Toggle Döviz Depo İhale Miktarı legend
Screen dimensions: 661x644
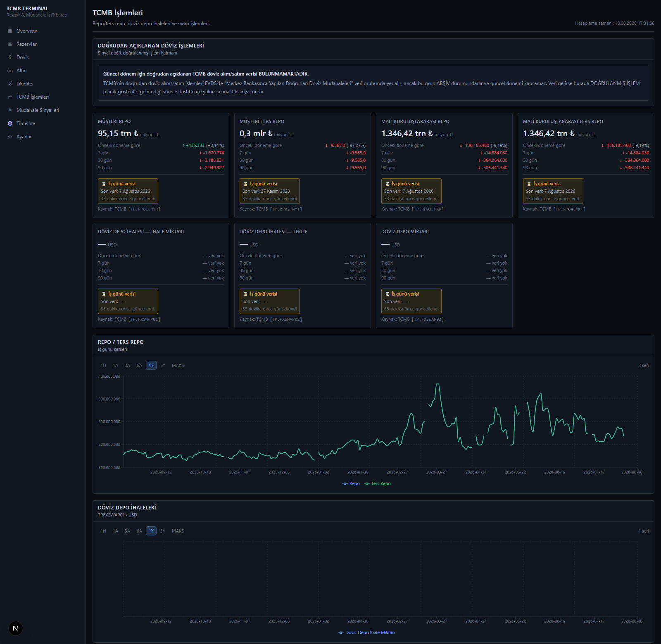tap(366, 632)
